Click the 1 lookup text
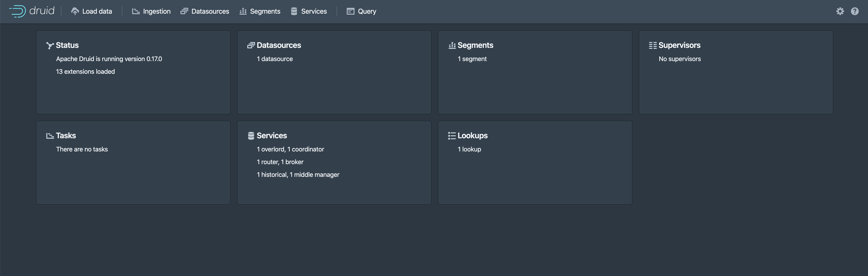This screenshot has height=276, width=868. click(469, 149)
